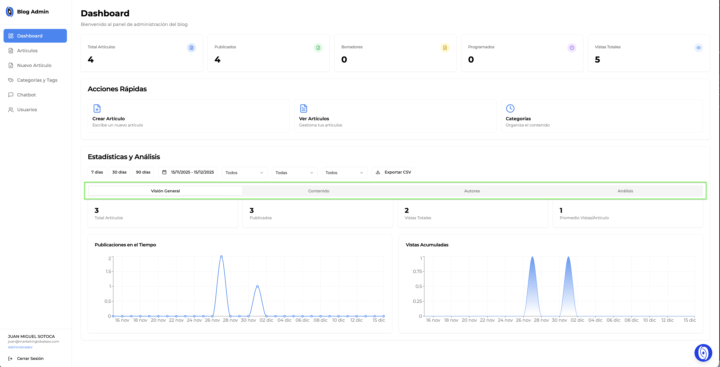Click the date text 15/11/2025 - 15/12/2025

click(192, 172)
